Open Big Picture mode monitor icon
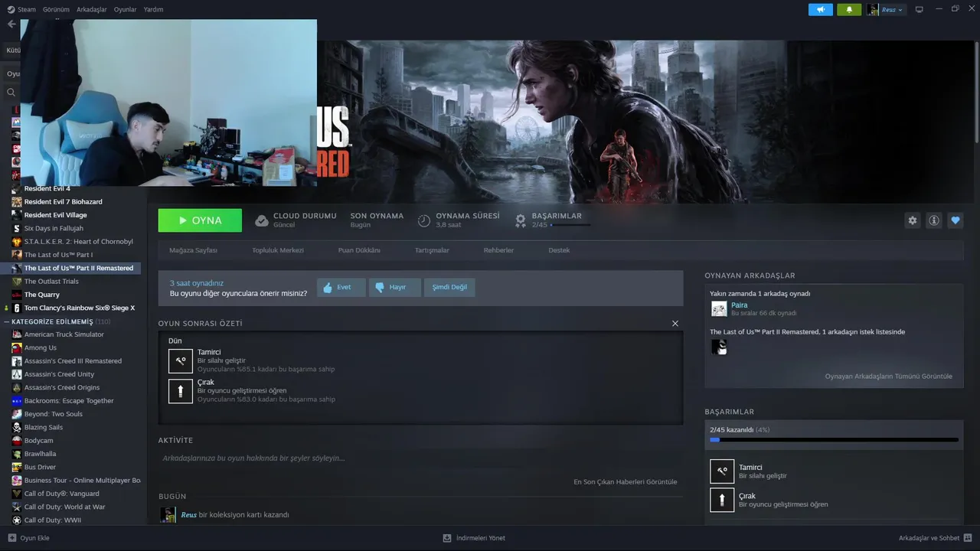This screenshot has height=551, width=980. pyautogui.click(x=919, y=9)
